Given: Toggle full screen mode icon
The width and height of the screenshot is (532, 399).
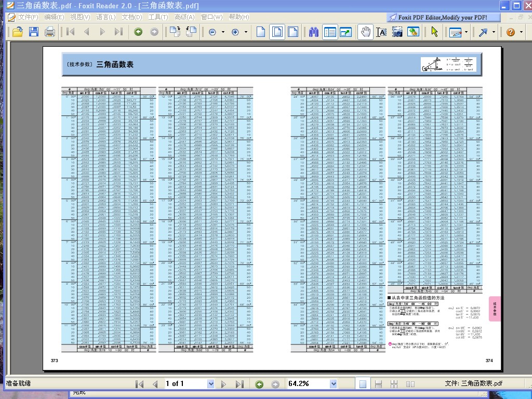Looking at the screenshot, I should pyautogui.click(x=345, y=32).
